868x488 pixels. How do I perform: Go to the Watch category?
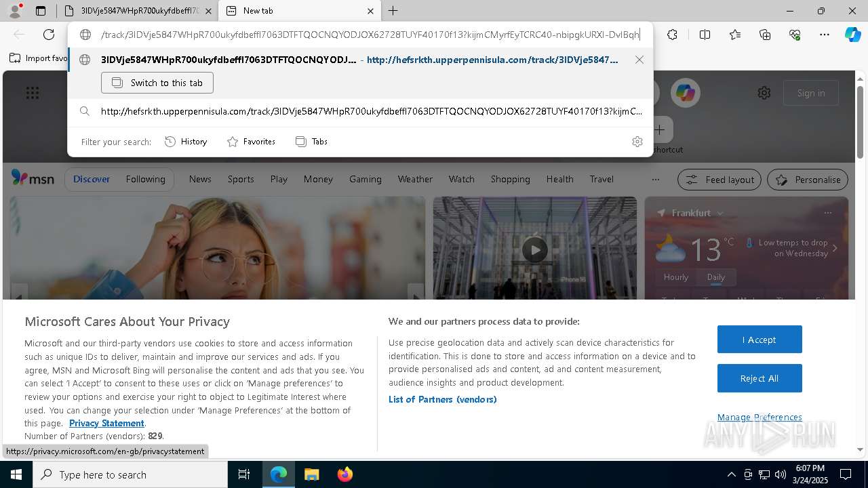click(x=462, y=179)
